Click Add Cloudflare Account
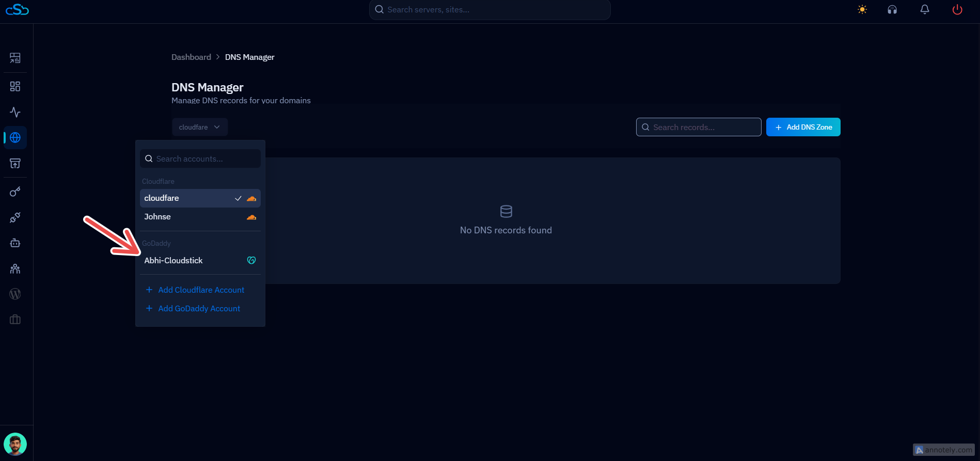980x461 pixels. click(195, 290)
